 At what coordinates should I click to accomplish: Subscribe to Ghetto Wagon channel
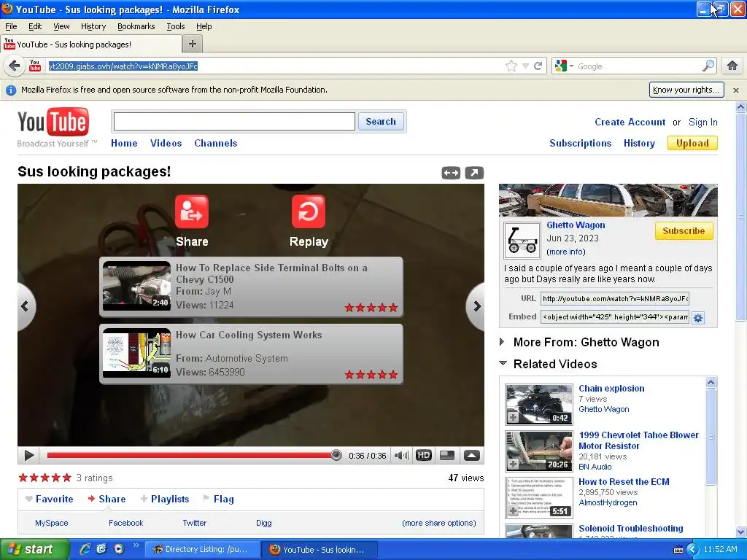(x=684, y=231)
